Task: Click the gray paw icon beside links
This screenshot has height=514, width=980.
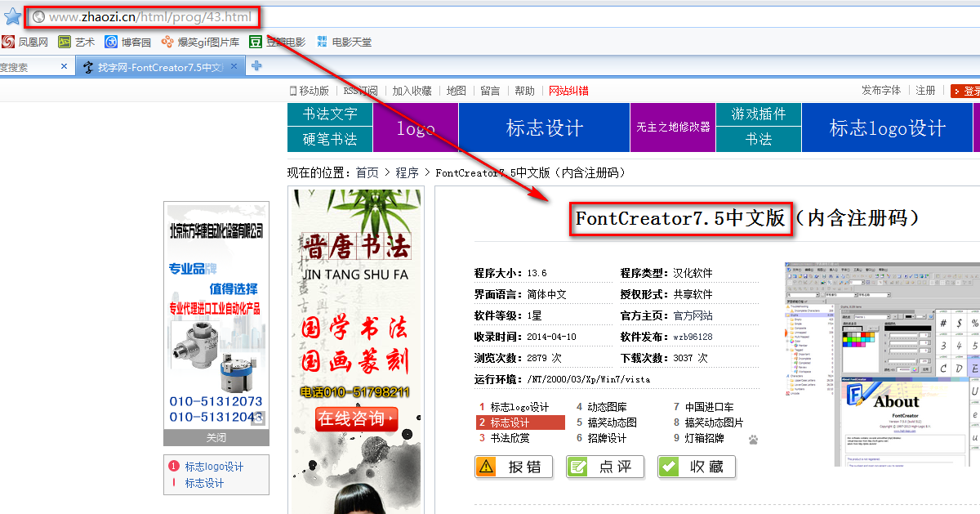Action: pos(752,439)
